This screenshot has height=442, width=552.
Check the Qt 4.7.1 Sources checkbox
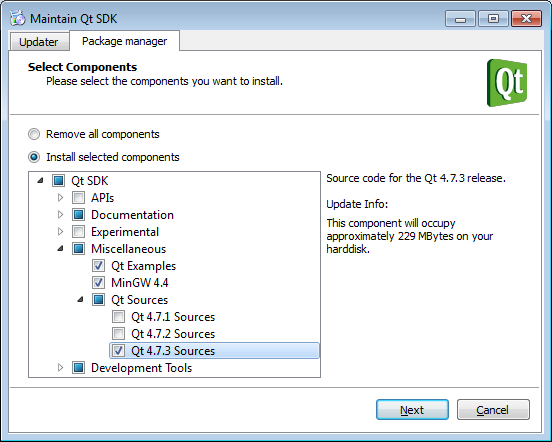click(x=118, y=317)
